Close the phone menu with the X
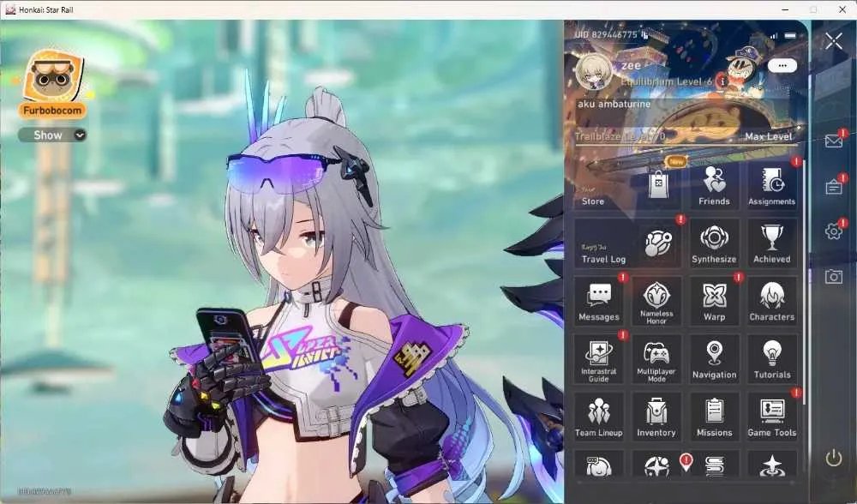The image size is (857, 504). (834, 40)
